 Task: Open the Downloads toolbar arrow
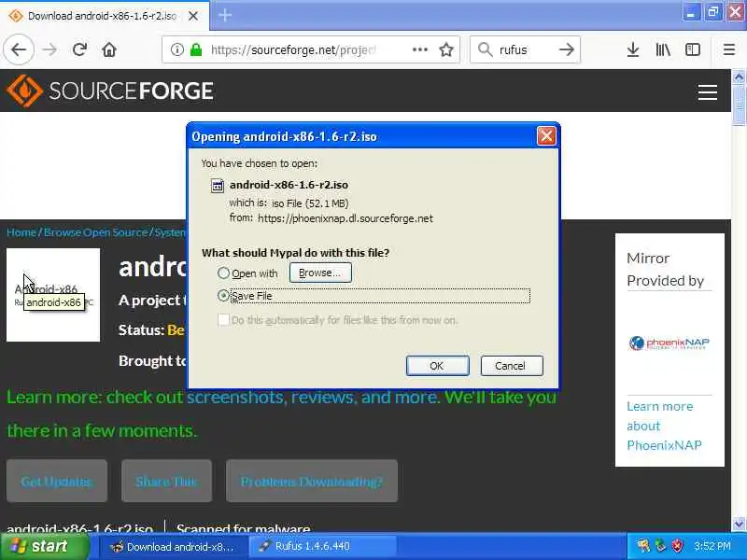[x=633, y=49]
